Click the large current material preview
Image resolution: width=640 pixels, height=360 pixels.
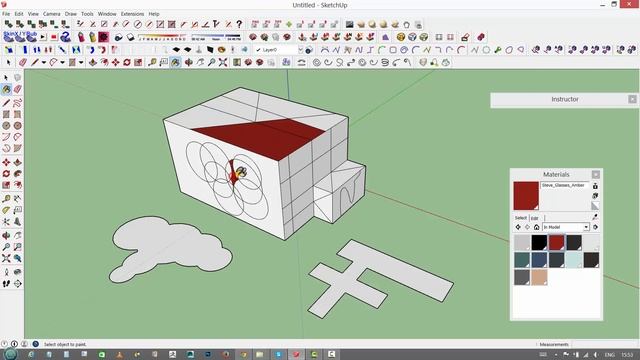point(526,196)
